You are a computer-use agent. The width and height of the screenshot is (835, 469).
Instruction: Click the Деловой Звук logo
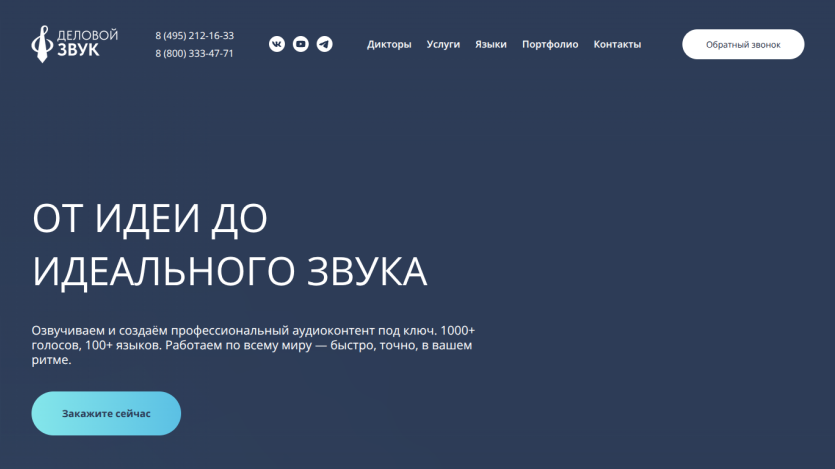[75, 44]
